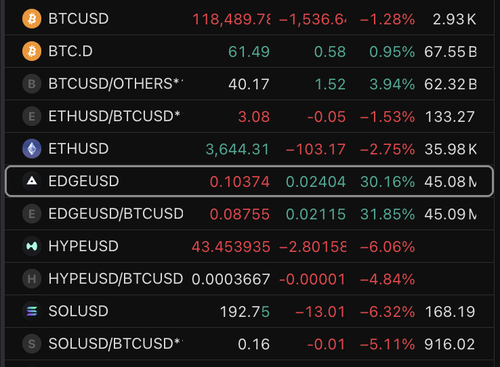Click the gray E icon for EDGEUSD/BTCUSD
500x367 pixels.
point(32,214)
